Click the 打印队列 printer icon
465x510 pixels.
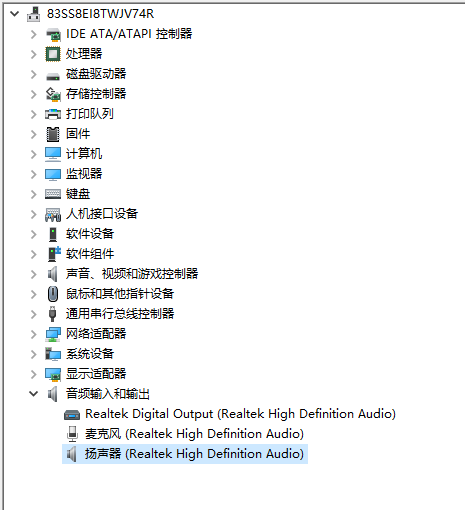coord(53,114)
